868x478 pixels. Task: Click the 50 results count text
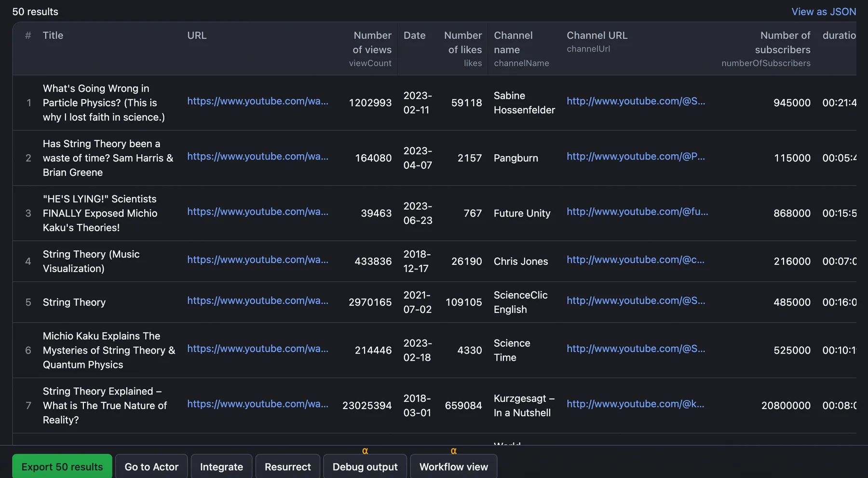35,12
